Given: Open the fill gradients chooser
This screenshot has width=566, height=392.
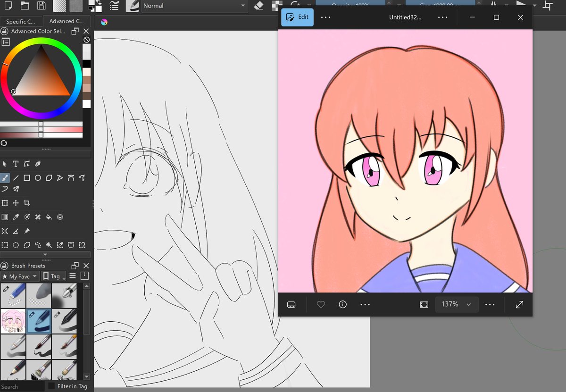Looking at the screenshot, I should 59,6.
